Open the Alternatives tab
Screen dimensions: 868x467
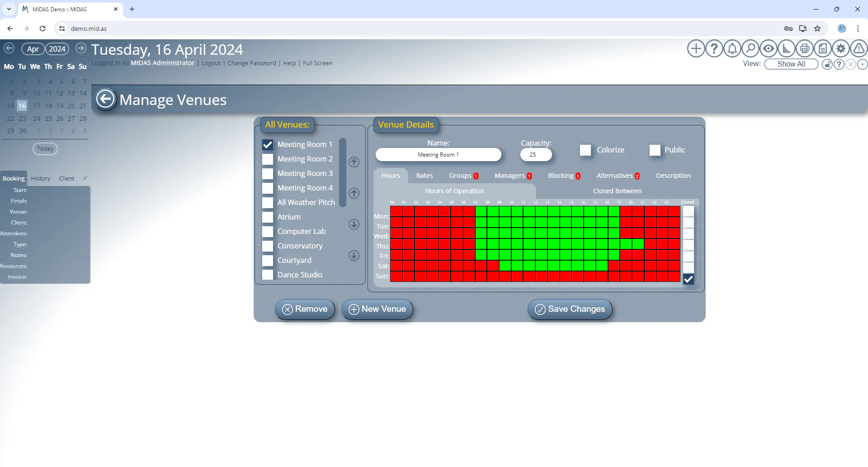pyautogui.click(x=618, y=176)
